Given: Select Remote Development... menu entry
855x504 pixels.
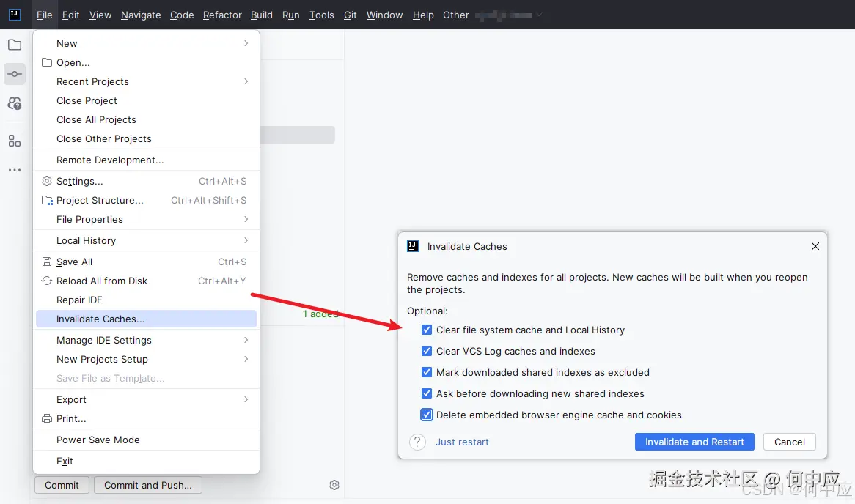Looking at the screenshot, I should pos(146,160).
